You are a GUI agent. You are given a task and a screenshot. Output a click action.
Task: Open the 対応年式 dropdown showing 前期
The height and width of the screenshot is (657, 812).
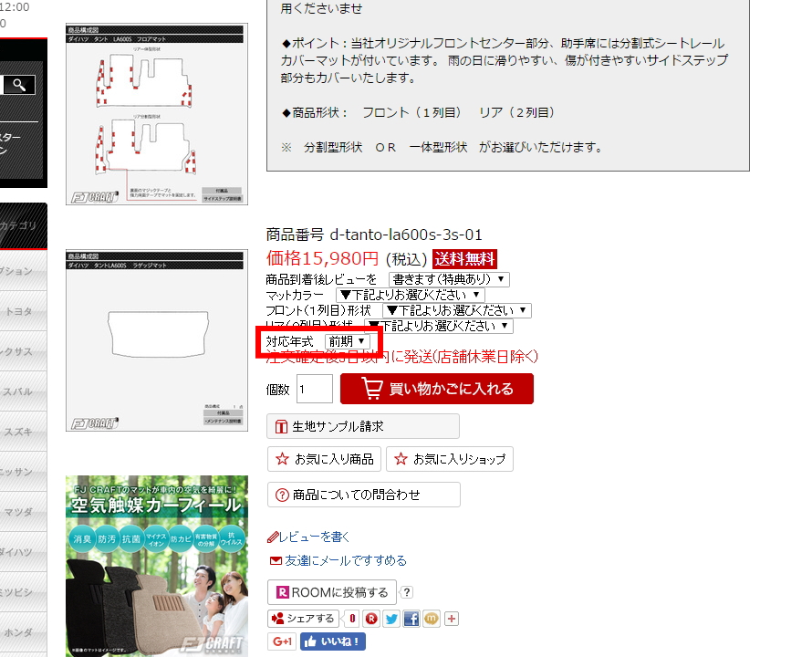(x=348, y=341)
